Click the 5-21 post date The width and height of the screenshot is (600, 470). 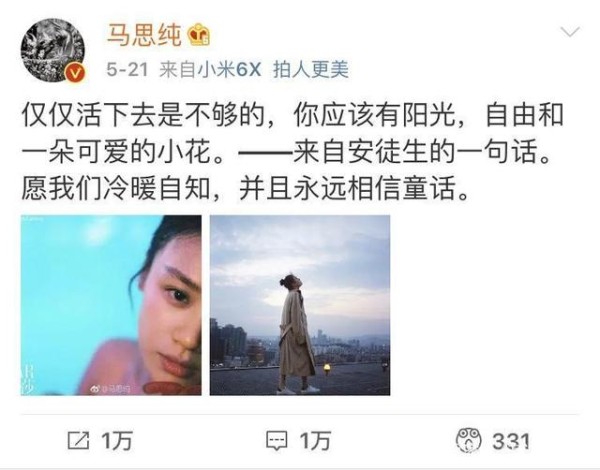coord(127,70)
